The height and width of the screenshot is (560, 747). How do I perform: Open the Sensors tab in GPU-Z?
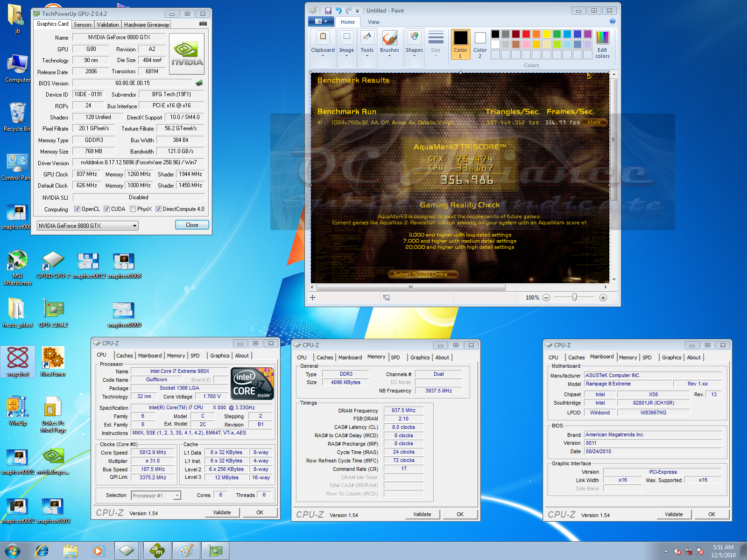tap(83, 25)
